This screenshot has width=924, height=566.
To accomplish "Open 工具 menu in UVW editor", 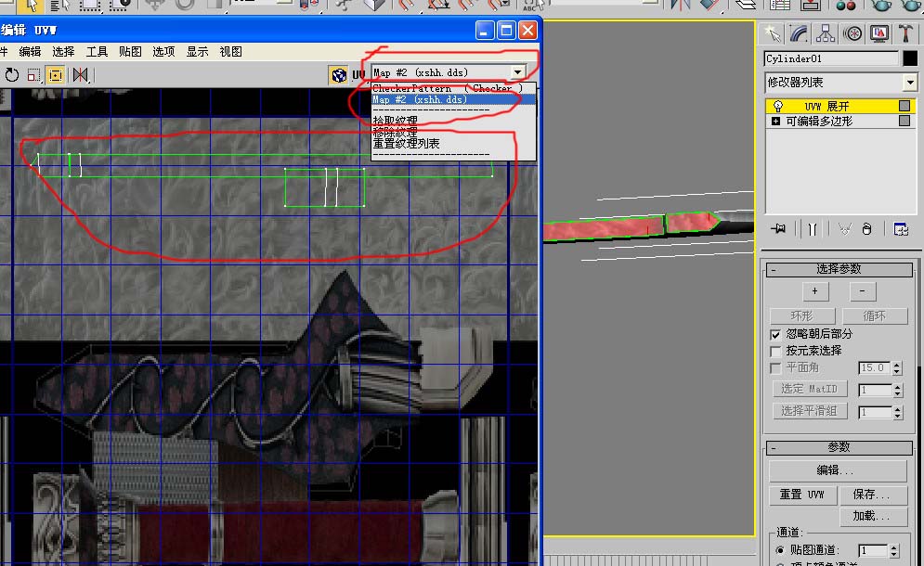I will pos(97,52).
